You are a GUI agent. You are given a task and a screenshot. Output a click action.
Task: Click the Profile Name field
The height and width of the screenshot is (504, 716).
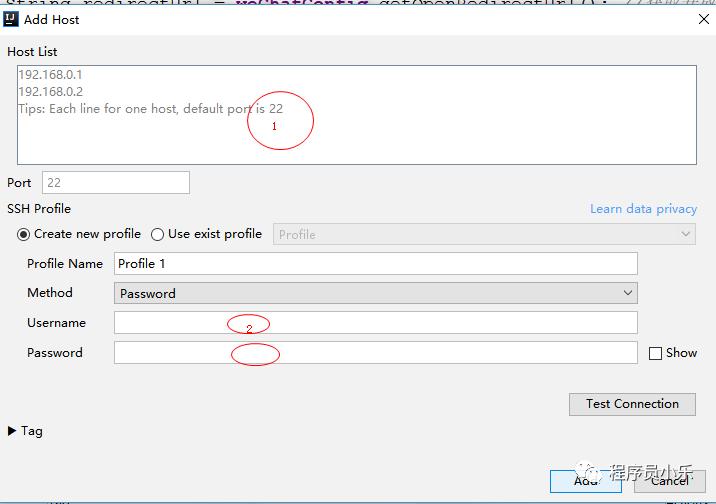(x=376, y=263)
